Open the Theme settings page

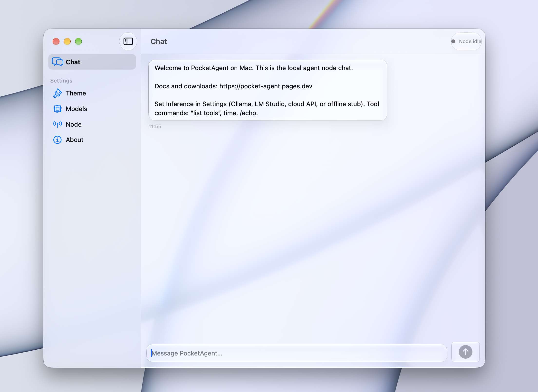click(92, 93)
